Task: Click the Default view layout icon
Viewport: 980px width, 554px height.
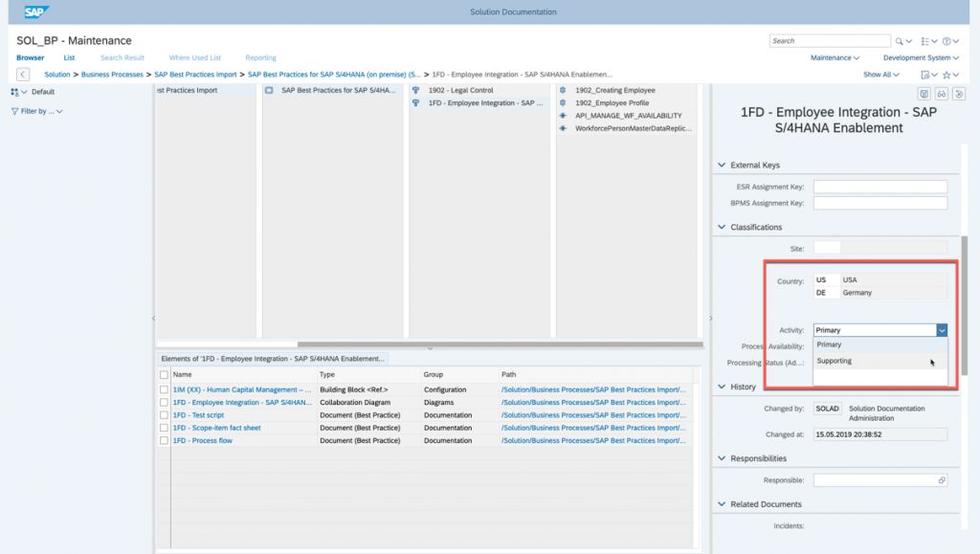Action: click(14, 92)
